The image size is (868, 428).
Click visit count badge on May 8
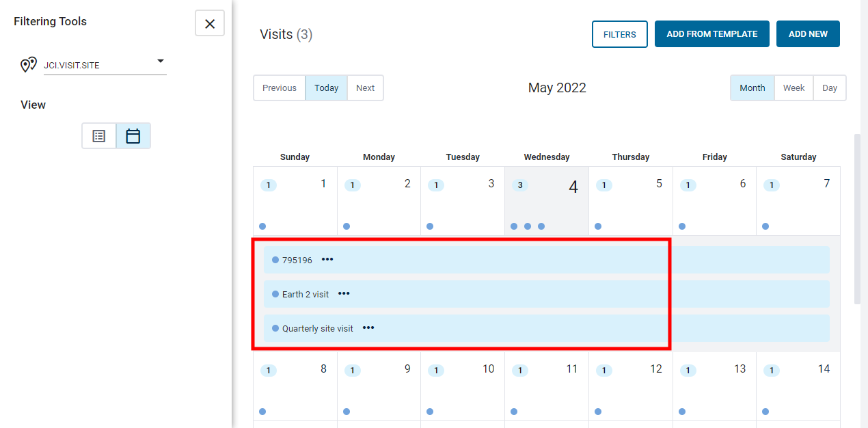(x=269, y=371)
